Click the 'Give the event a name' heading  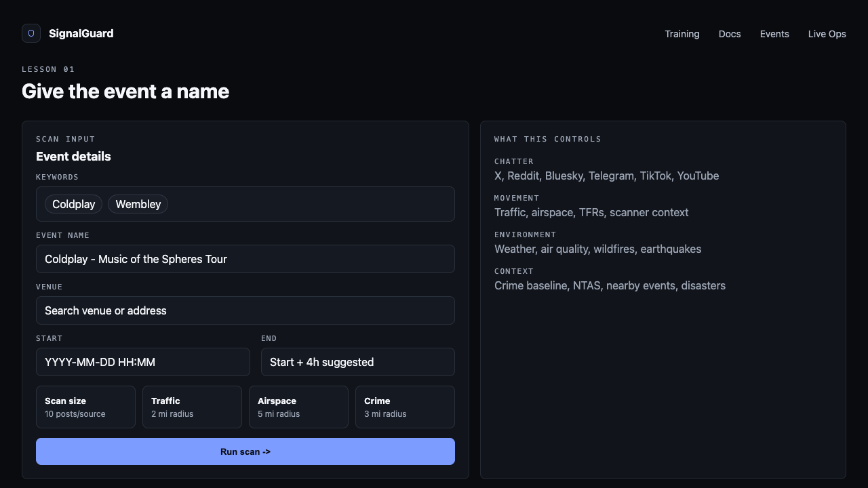pos(125,91)
